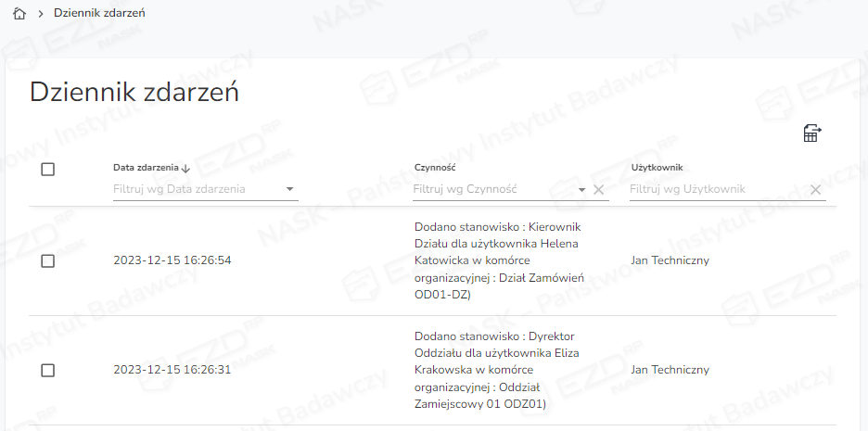Click the 'Filtruj wg Użytkownik' input
Viewport: 868px width, 431px height.
(x=714, y=189)
